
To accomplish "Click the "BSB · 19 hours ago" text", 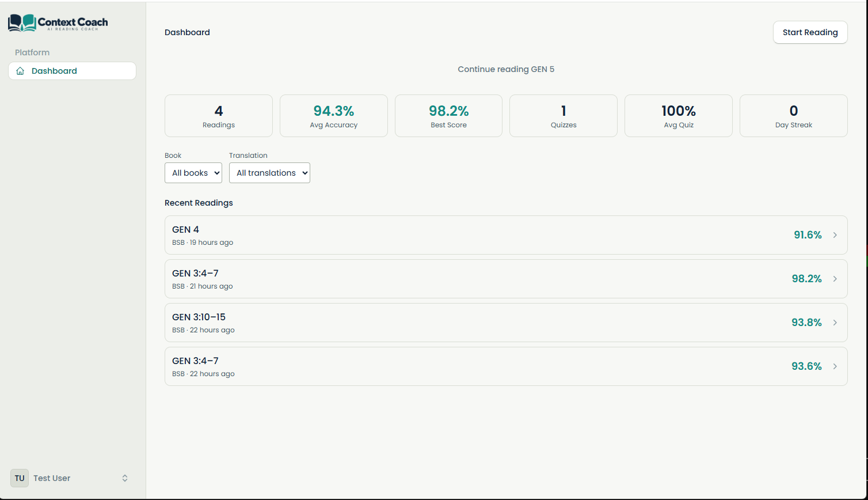I will (x=203, y=243).
